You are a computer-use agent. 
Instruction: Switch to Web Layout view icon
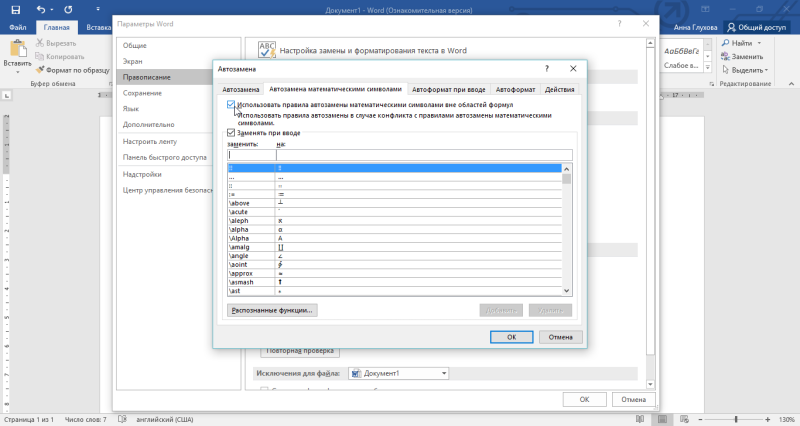(x=684, y=419)
